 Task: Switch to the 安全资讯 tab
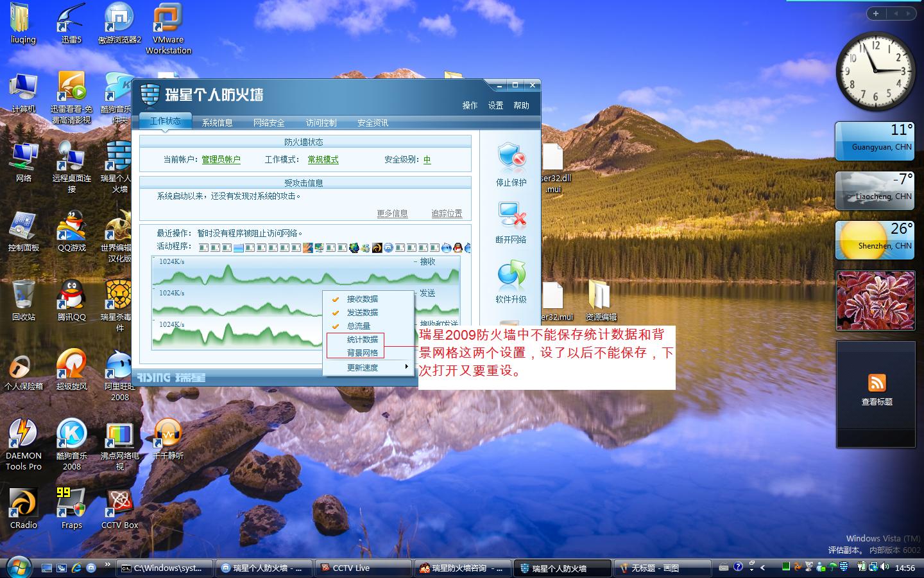tap(373, 123)
